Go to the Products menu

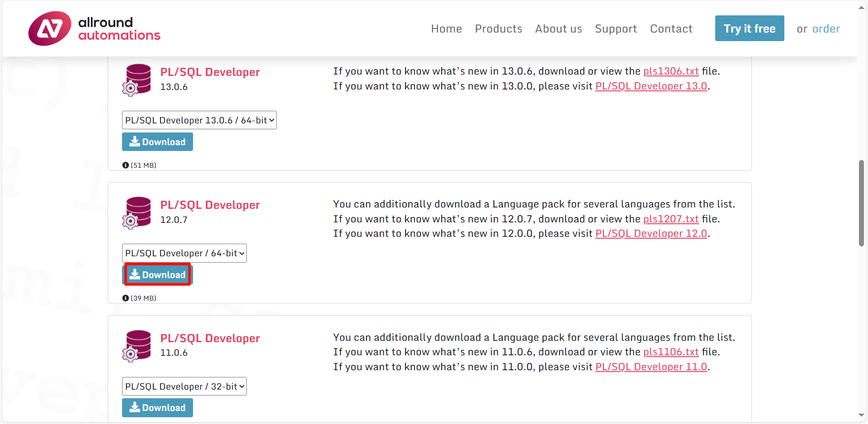(499, 29)
